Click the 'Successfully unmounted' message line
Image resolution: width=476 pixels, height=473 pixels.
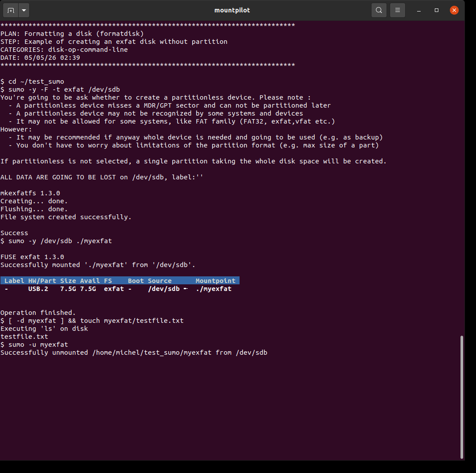[134, 353]
